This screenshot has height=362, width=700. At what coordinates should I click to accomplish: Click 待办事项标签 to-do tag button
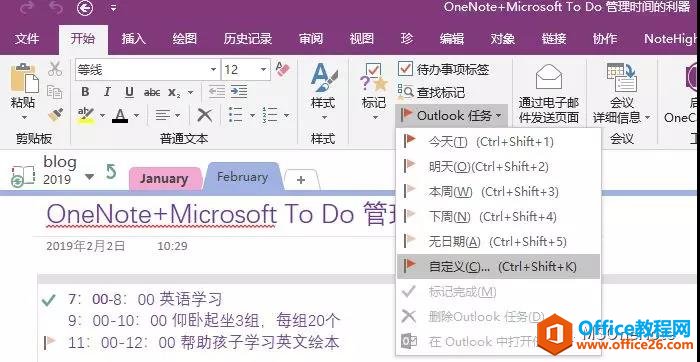pyautogui.click(x=444, y=69)
